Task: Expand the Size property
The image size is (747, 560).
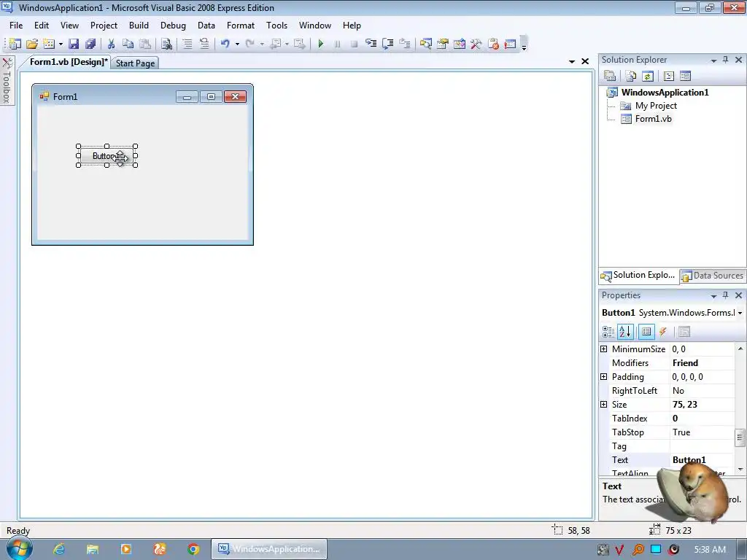Action: 603,404
